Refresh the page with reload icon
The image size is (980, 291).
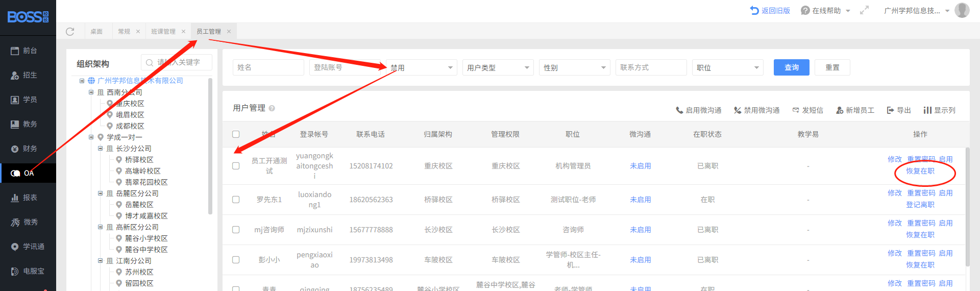coord(70,32)
